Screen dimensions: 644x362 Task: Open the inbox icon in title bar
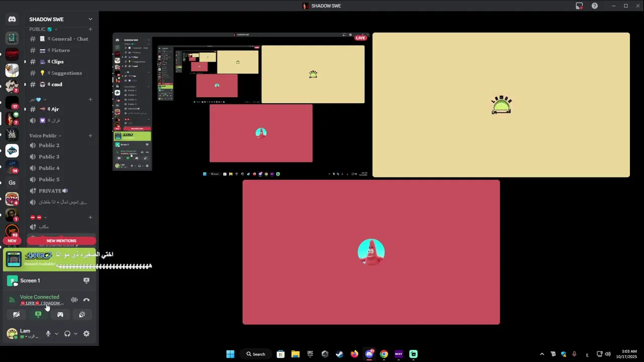(x=580, y=6)
